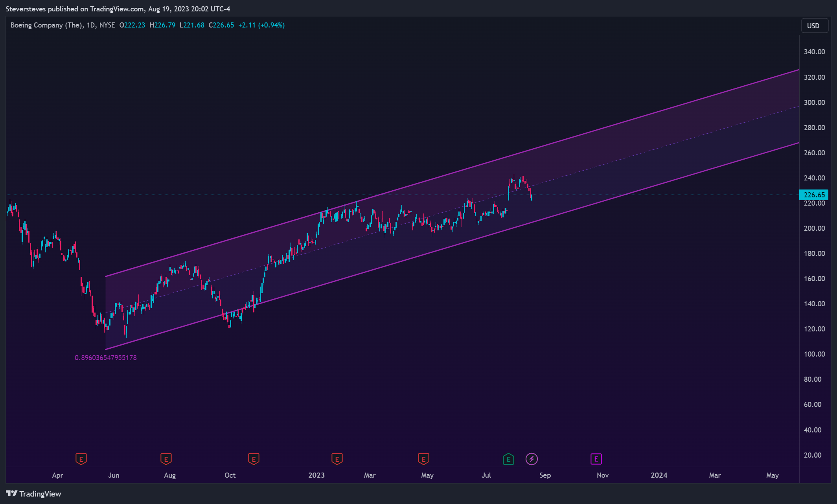Click red earnings marker nearest the Aug label

[x=166, y=459]
